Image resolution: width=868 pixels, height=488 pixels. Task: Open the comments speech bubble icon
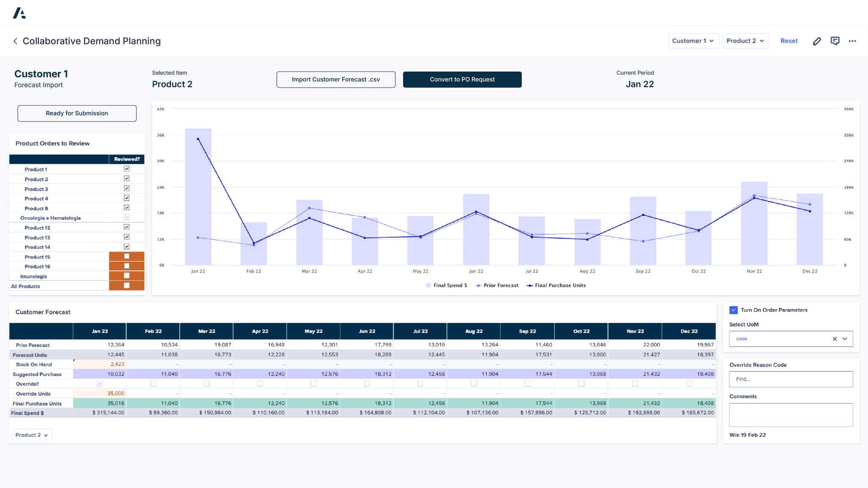tap(835, 41)
